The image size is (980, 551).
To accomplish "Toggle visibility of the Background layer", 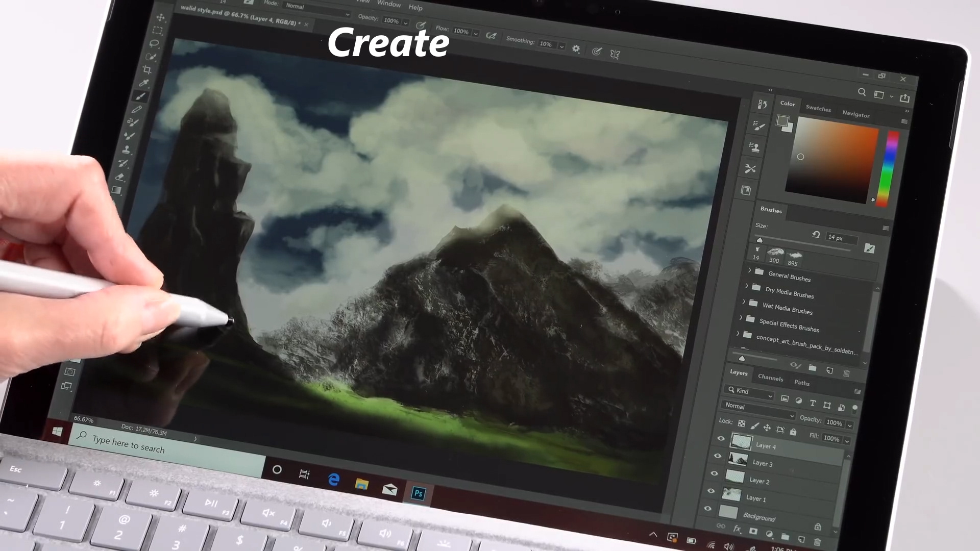I will pos(707,509).
